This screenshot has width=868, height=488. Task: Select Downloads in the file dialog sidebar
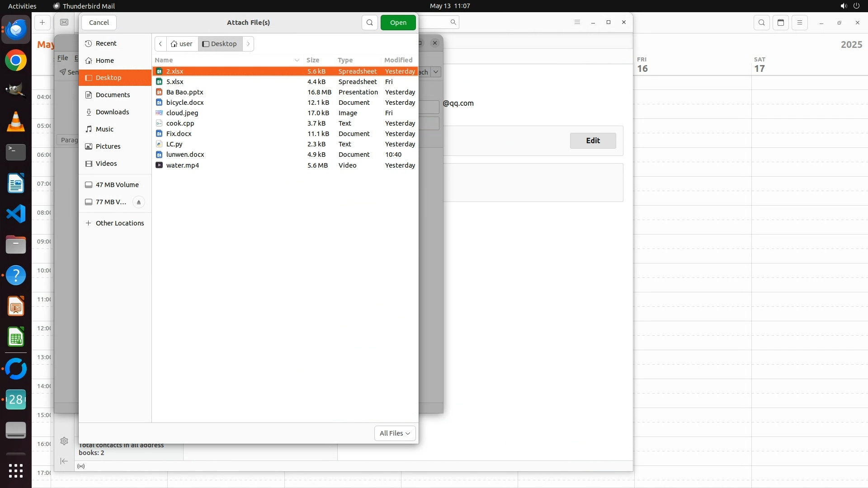tap(112, 112)
